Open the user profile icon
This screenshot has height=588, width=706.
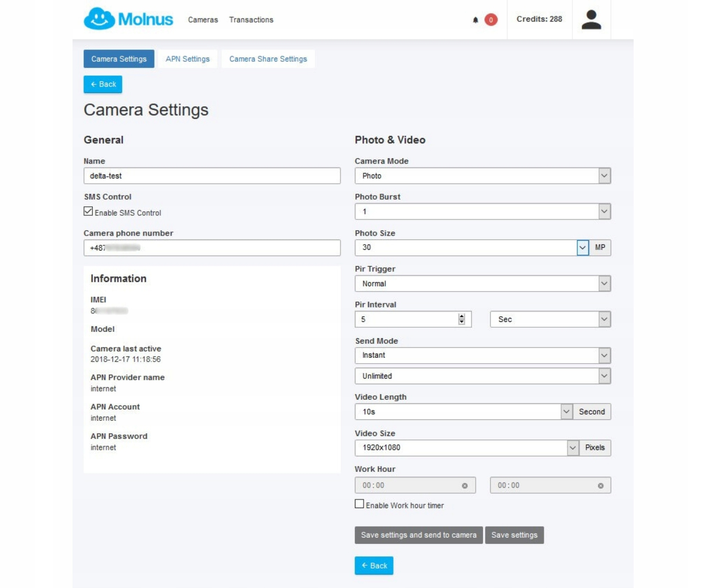591,20
